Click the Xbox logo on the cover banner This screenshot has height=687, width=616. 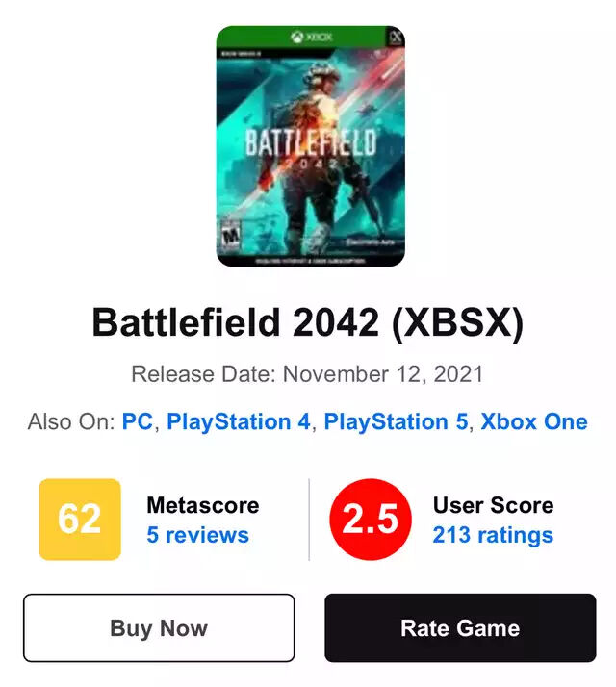coord(311,38)
